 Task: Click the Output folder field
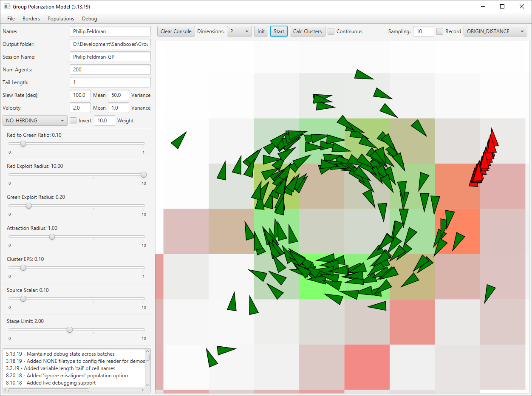110,44
